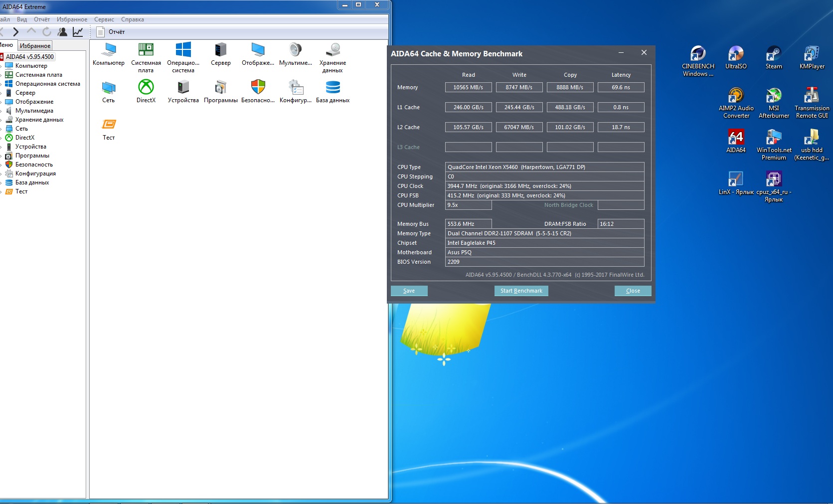Open the Вид menu
Screen dimensions: 833x504
[x=22, y=19]
